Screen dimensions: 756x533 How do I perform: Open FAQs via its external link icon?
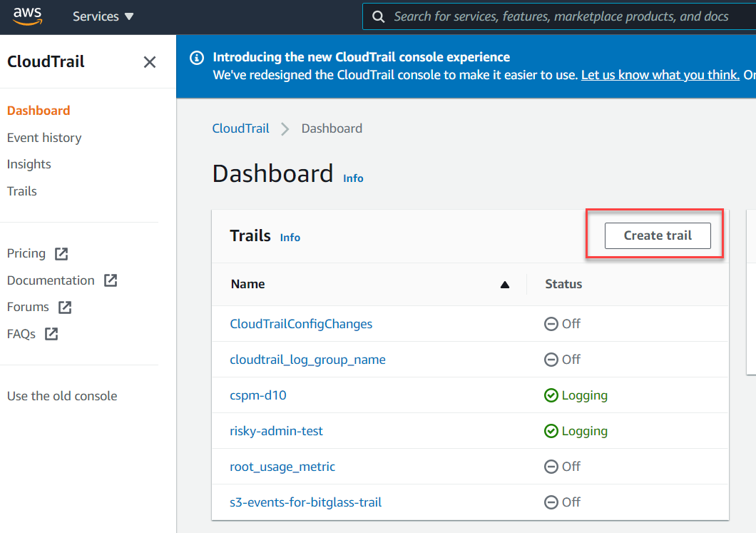click(x=53, y=333)
